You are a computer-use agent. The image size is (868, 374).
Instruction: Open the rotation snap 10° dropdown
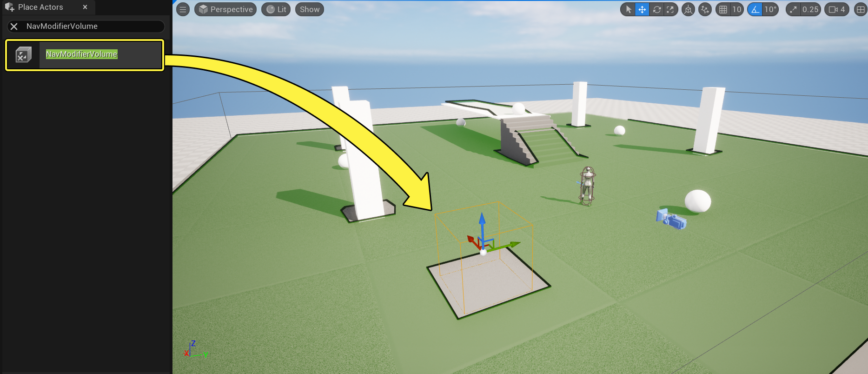pos(770,9)
